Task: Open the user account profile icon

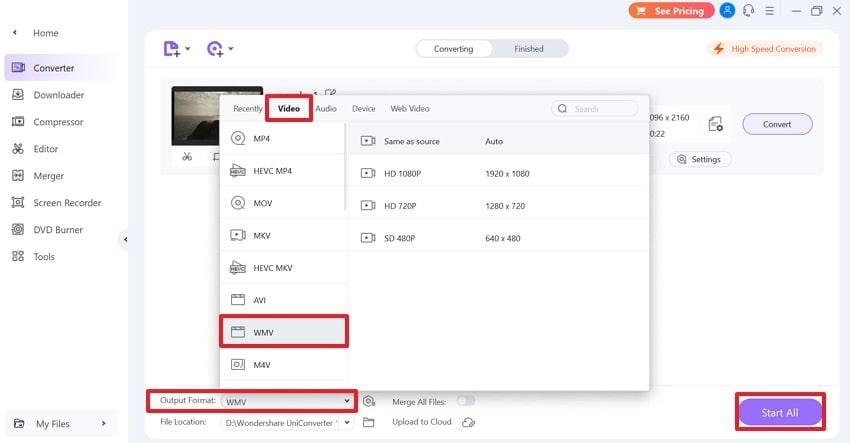Action: coord(727,10)
